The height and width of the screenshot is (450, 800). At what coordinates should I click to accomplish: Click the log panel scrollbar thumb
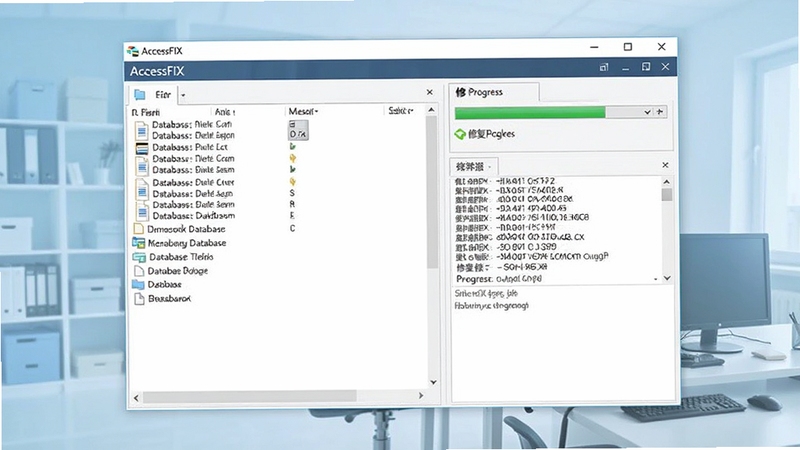[x=667, y=195]
